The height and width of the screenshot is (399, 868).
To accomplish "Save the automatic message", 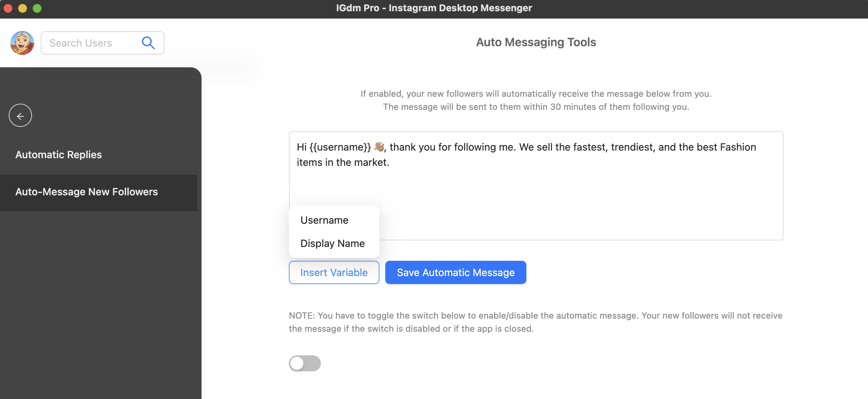I will [x=455, y=272].
